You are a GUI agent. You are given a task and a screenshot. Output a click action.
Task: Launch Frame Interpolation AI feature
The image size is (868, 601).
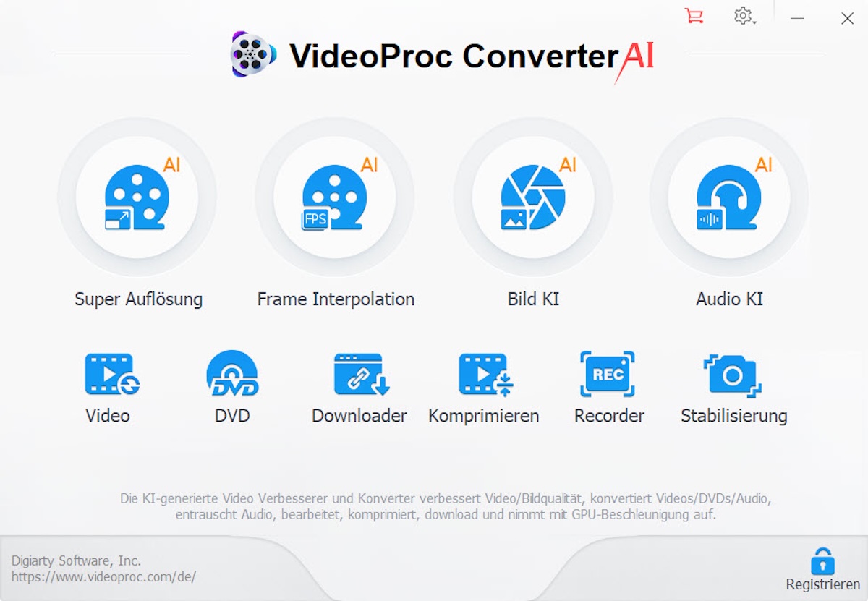335,197
